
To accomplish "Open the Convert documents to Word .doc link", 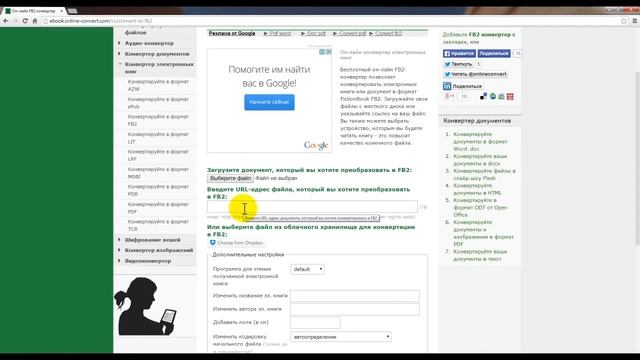I will tap(480, 142).
